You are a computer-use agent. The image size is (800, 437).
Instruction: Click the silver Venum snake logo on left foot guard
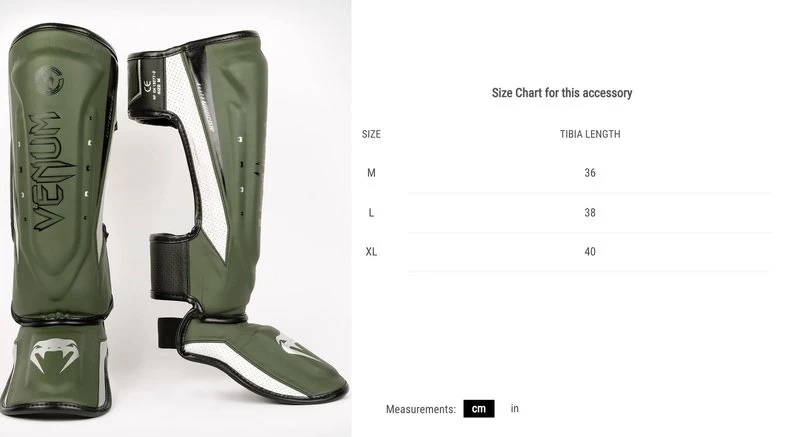click(x=55, y=354)
